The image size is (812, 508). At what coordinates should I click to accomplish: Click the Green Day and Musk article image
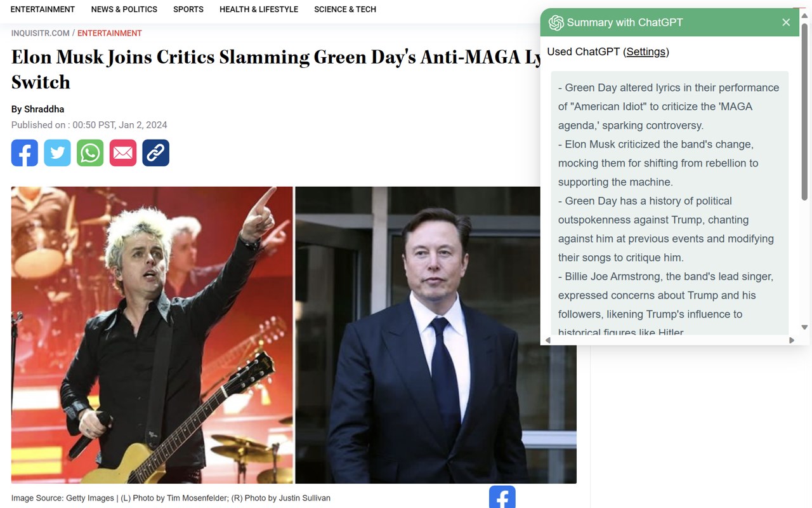point(294,335)
